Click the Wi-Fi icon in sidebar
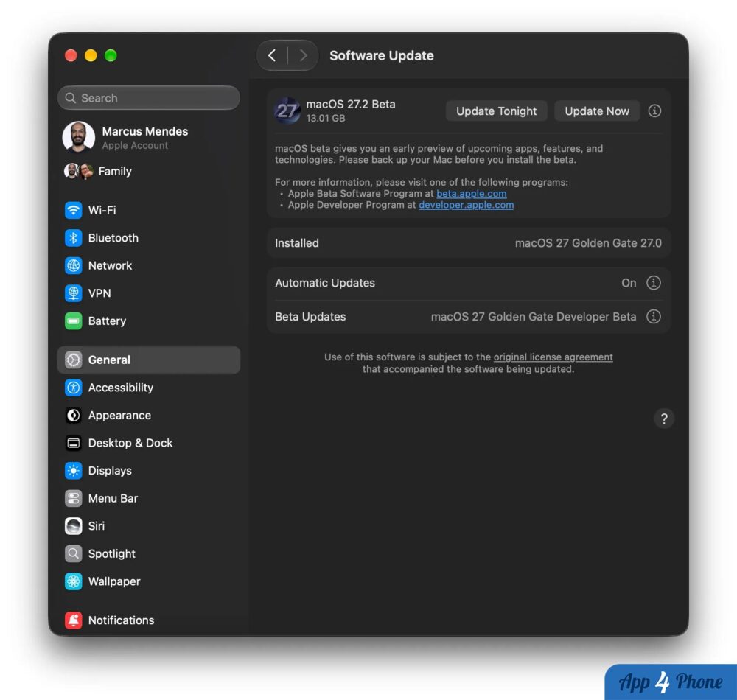Image resolution: width=737 pixels, height=700 pixels. pos(73,210)
